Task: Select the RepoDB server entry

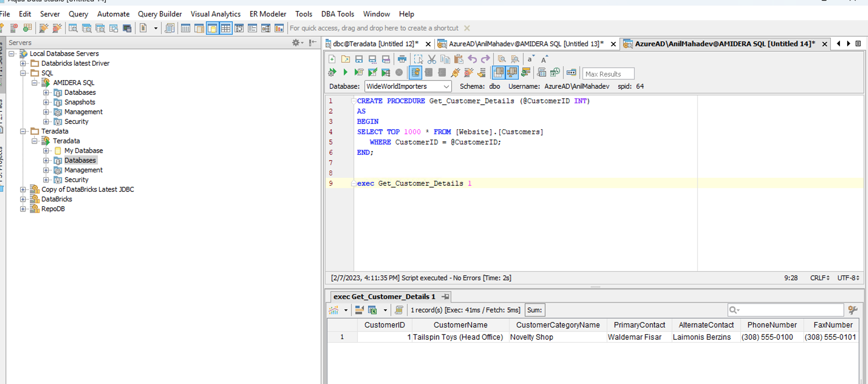Action: (53, 209)
